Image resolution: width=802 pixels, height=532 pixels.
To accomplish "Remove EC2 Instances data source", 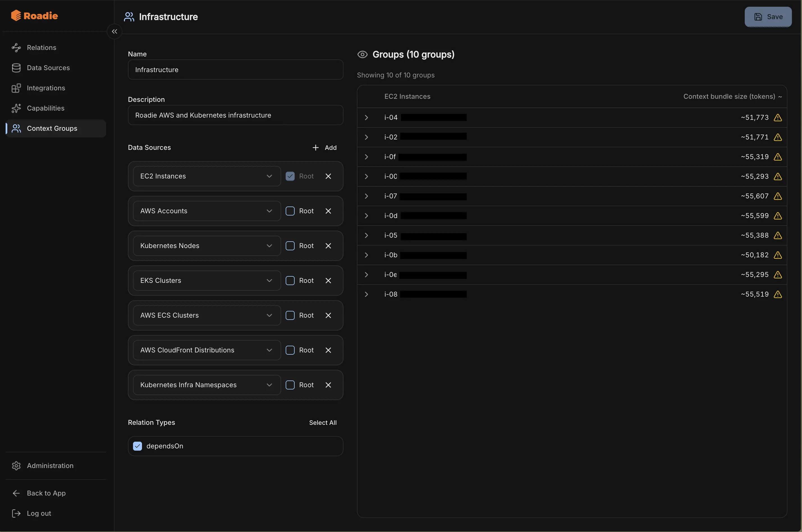I will (x=328, y=176).
